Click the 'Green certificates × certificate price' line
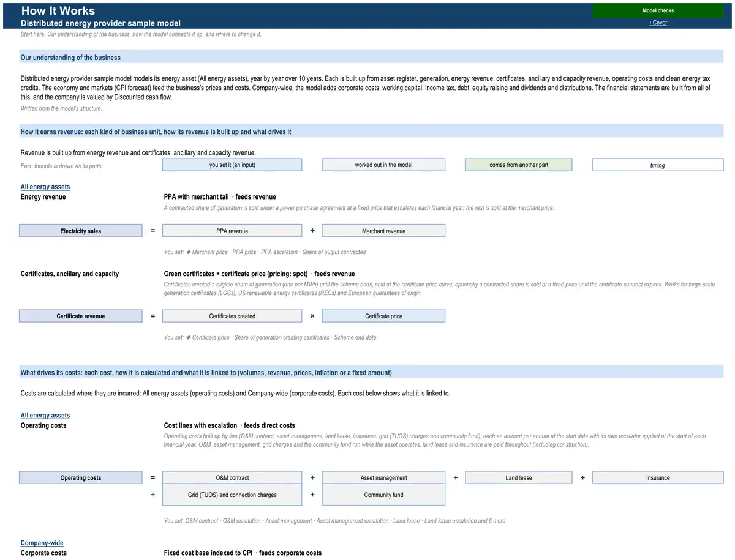Screen dimensions: 735x560 (x=259, y=274)
